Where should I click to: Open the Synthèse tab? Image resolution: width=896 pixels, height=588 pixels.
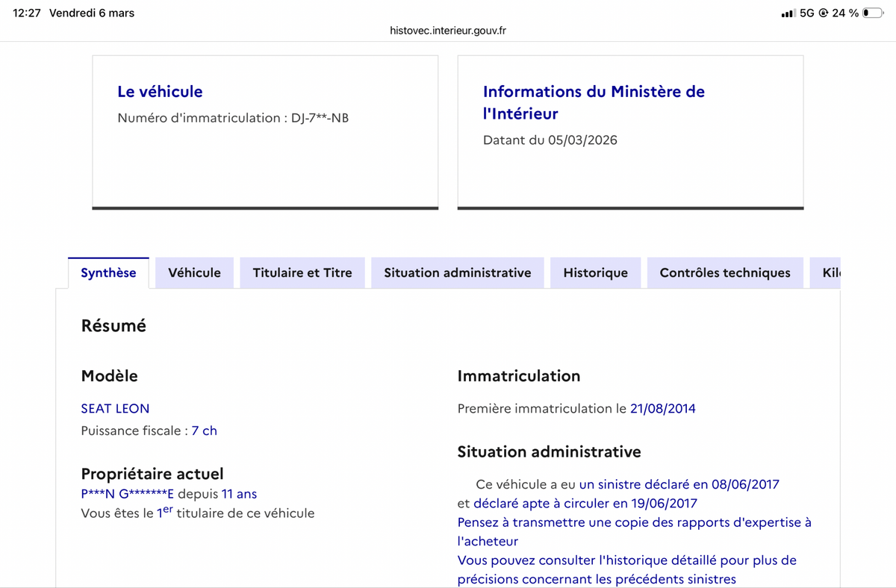tap(108, 272)
